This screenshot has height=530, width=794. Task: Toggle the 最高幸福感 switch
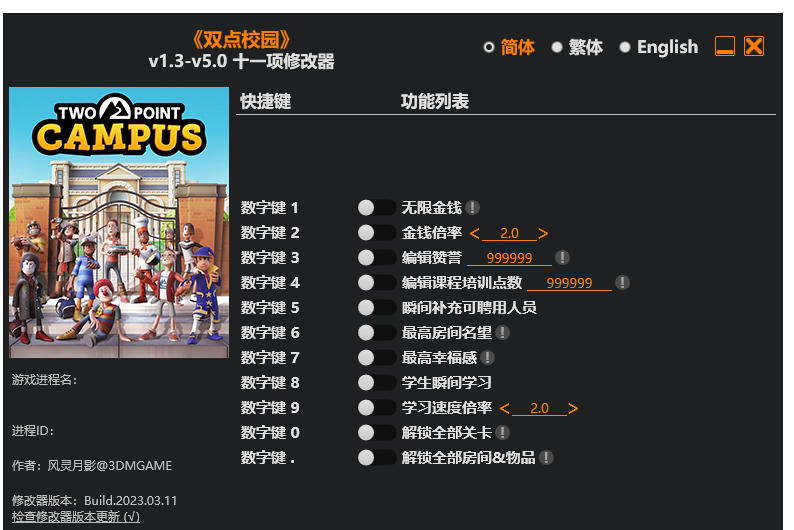(376, 358)
